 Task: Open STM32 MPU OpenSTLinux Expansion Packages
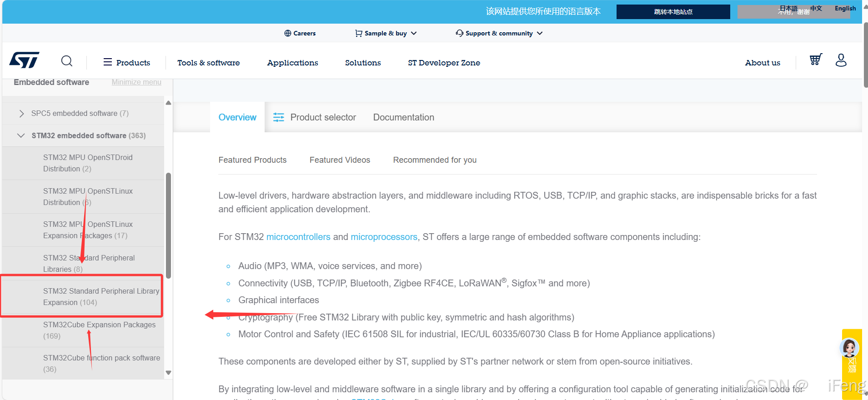83,230
